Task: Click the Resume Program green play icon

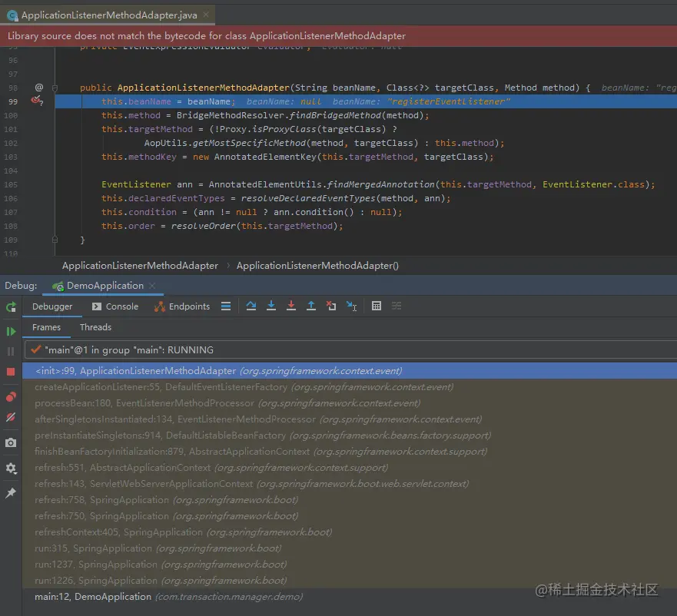Action: coord(11,331)
